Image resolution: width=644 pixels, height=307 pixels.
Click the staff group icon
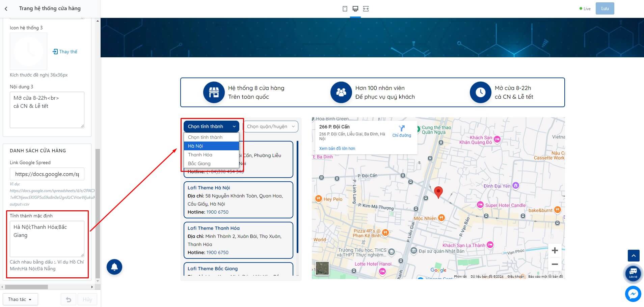341,92
